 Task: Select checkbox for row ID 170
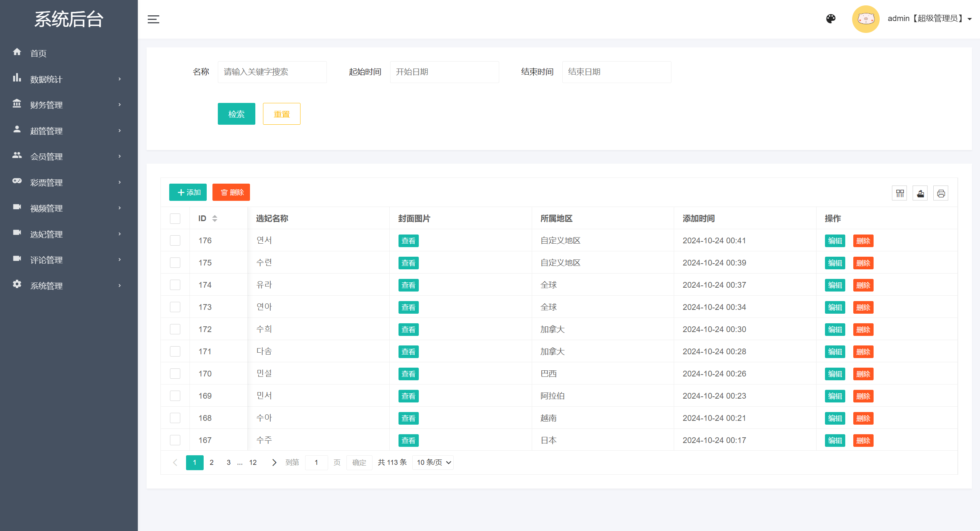(x=175, y=374)
